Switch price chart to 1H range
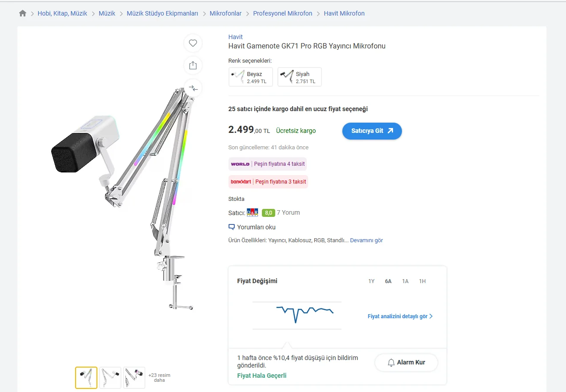This screenshot has height=392, width=566. click(x=422, y=281)
